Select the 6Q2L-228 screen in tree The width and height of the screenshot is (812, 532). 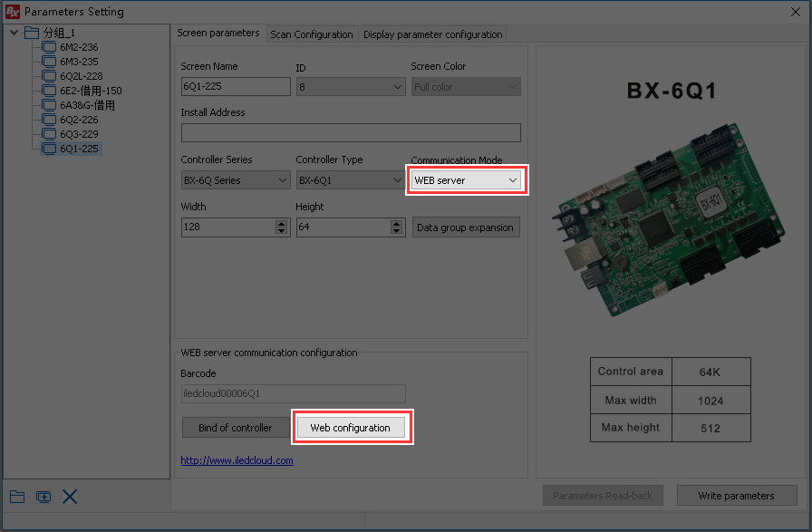82,76
